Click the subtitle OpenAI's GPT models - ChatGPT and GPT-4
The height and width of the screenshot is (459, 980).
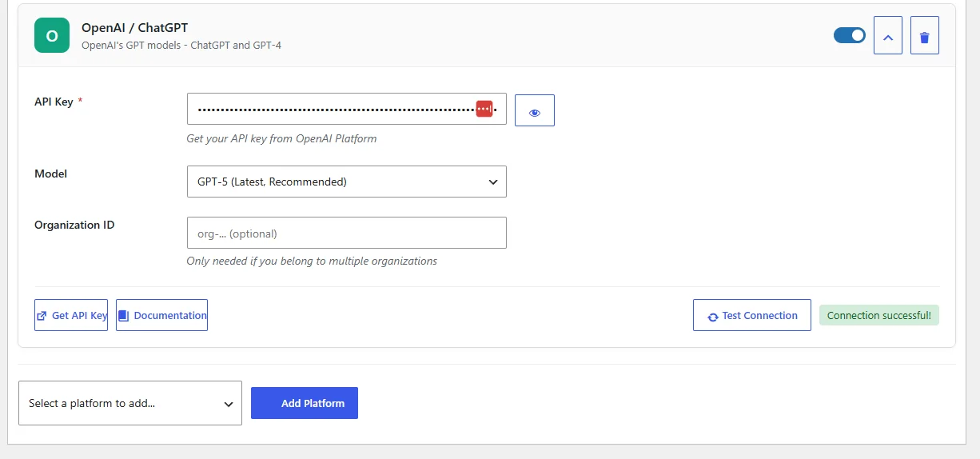tap(181, 46)
